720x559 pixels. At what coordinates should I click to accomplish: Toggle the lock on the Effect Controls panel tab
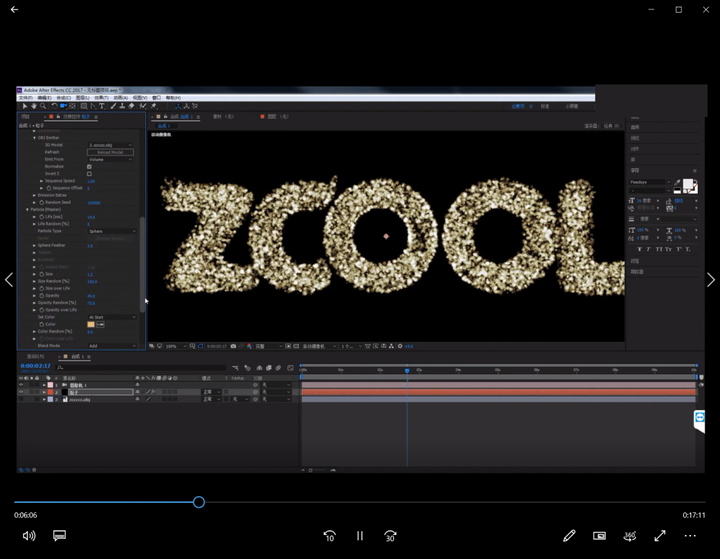tap(58, 117)
